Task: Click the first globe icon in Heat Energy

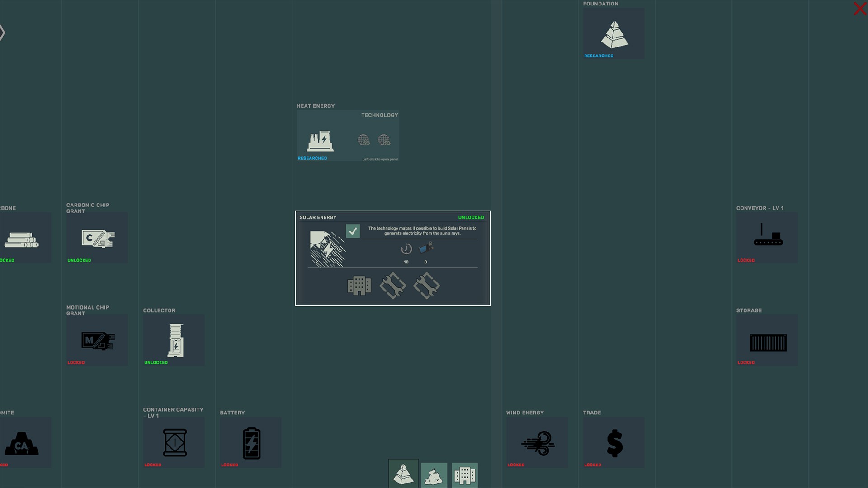Action: pos(363,140)
